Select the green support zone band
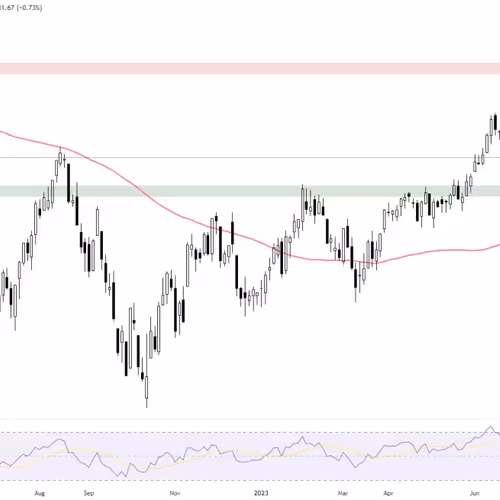Image resolution: width=500 pixels, height=500 pixels. (x=250, y=191)
